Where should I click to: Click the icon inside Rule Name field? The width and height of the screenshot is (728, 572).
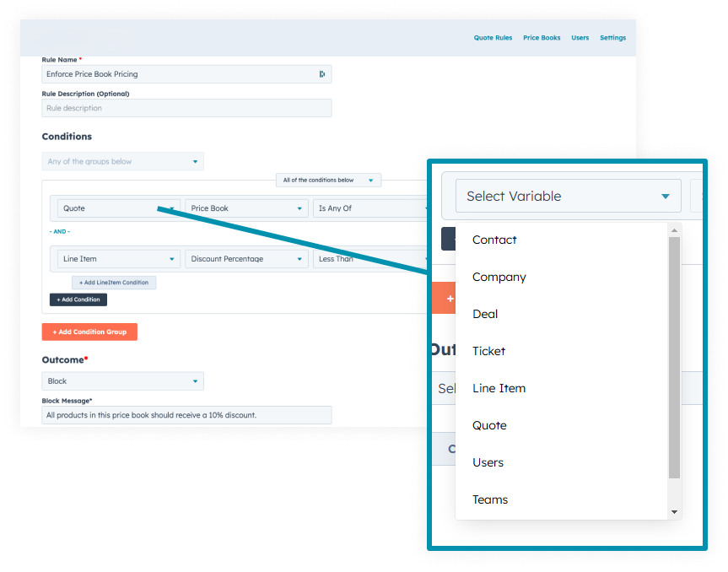click(322, 74)
